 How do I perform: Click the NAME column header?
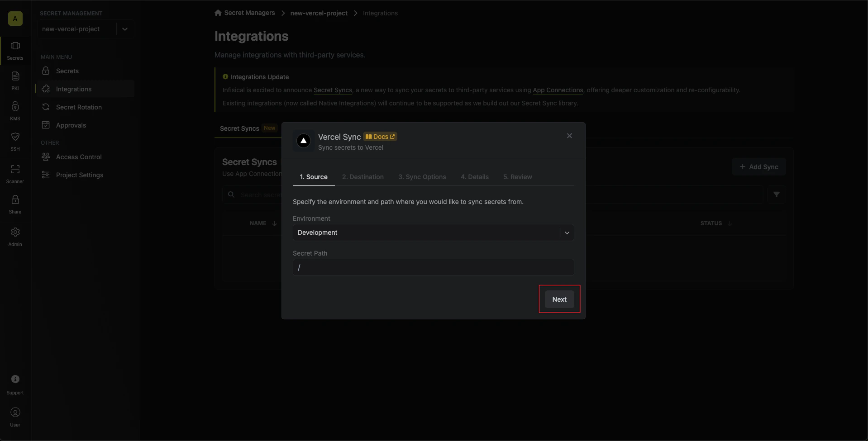(x=258, y=223)
